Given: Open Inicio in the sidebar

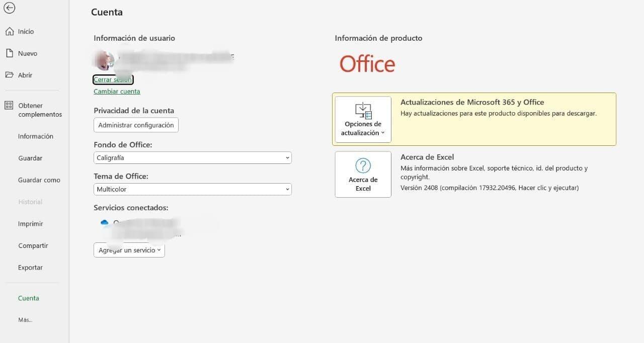Looking at the screenshot, I should point(26,31).
